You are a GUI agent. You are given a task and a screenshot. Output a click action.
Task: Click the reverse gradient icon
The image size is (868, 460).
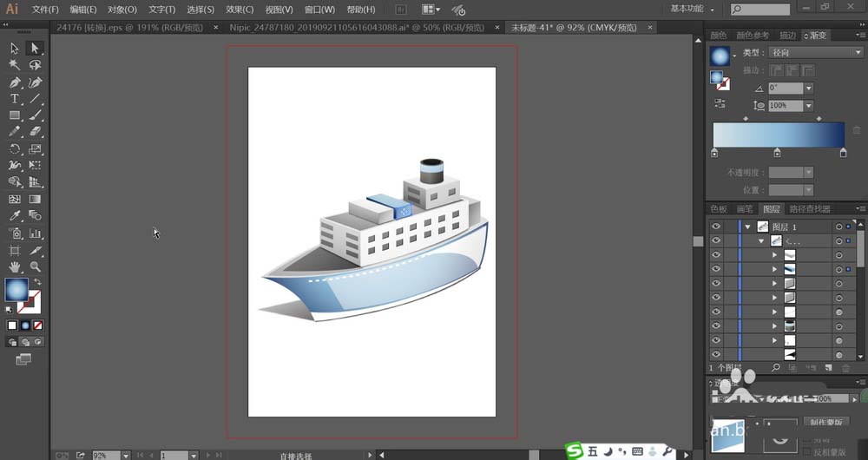719,103
